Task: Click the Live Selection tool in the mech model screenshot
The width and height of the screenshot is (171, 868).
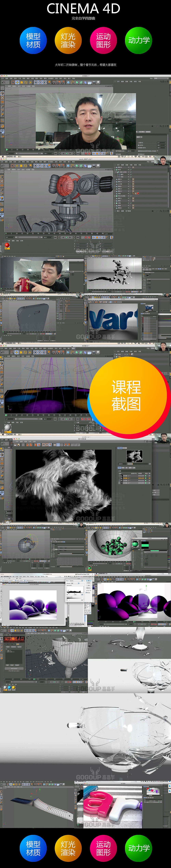Action: click(x=12, y=165)
